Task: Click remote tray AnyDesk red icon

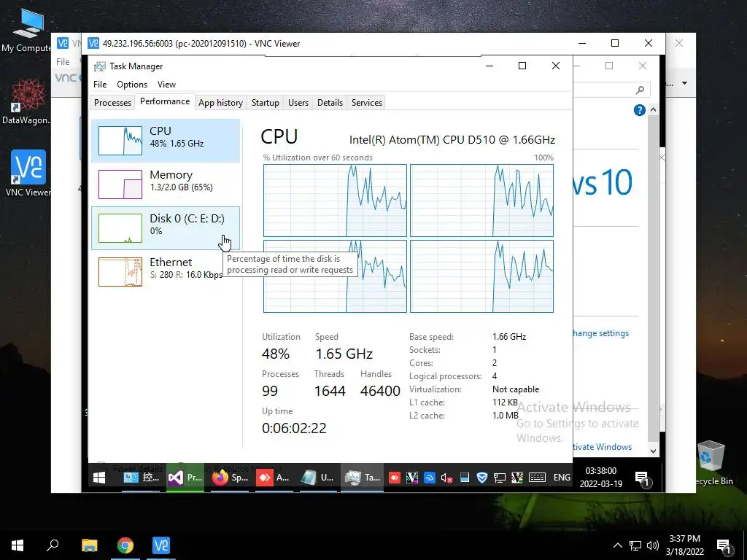Action: pyautogui.click(x=395, y=477)
